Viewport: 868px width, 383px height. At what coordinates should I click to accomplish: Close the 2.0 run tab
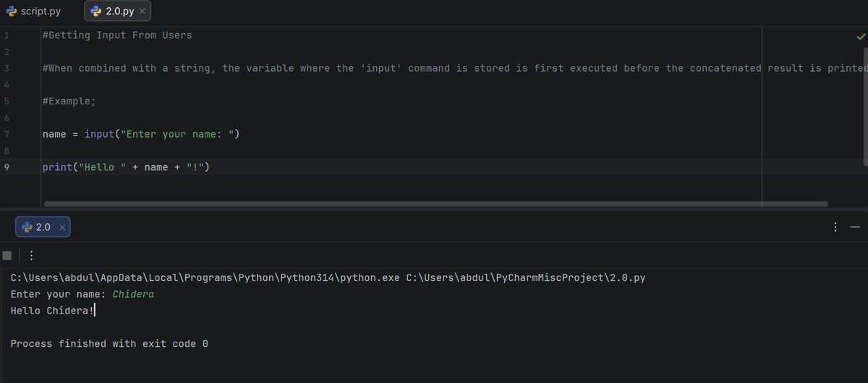click(62, 227)
